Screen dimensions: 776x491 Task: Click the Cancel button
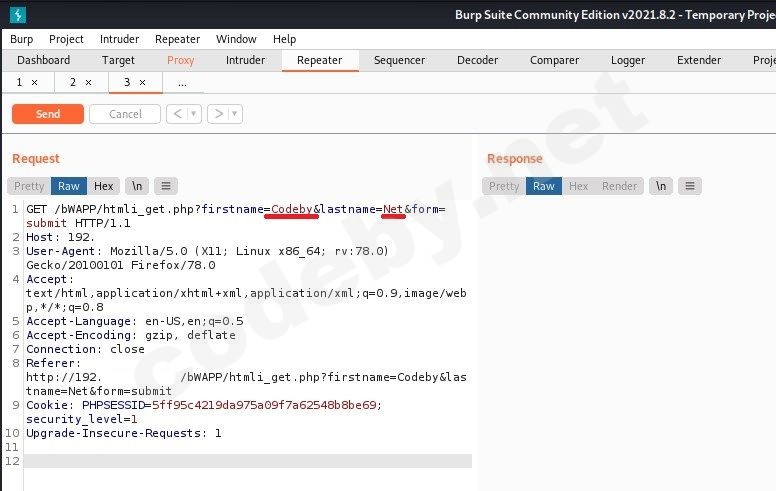pos(125,114)
